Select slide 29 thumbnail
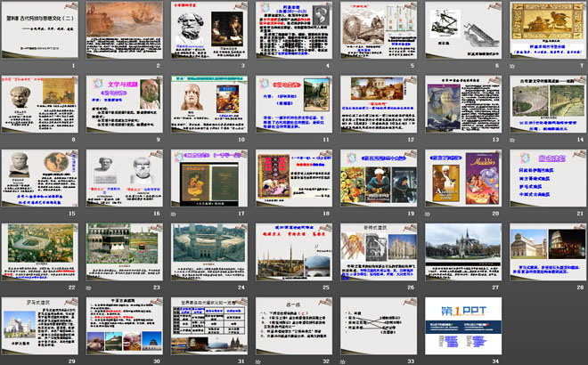The image size is (588, 365). point(40,326)
